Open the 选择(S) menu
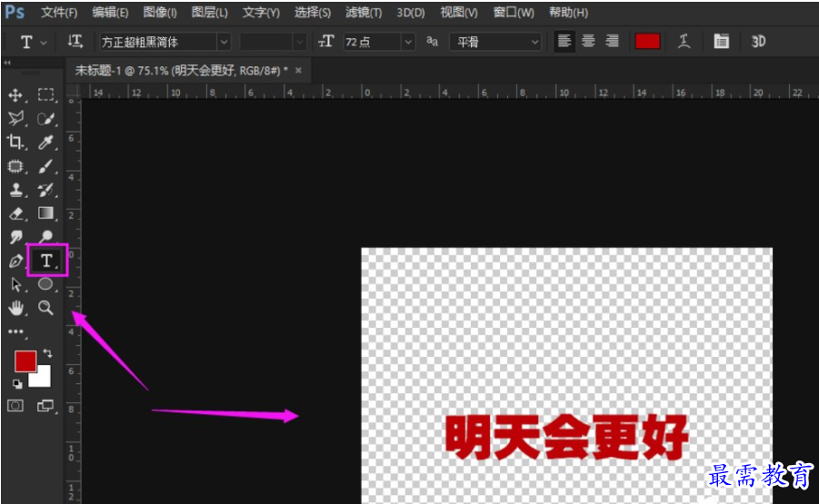Viewport: 819px width, 504px height. [x=313, y=13]
